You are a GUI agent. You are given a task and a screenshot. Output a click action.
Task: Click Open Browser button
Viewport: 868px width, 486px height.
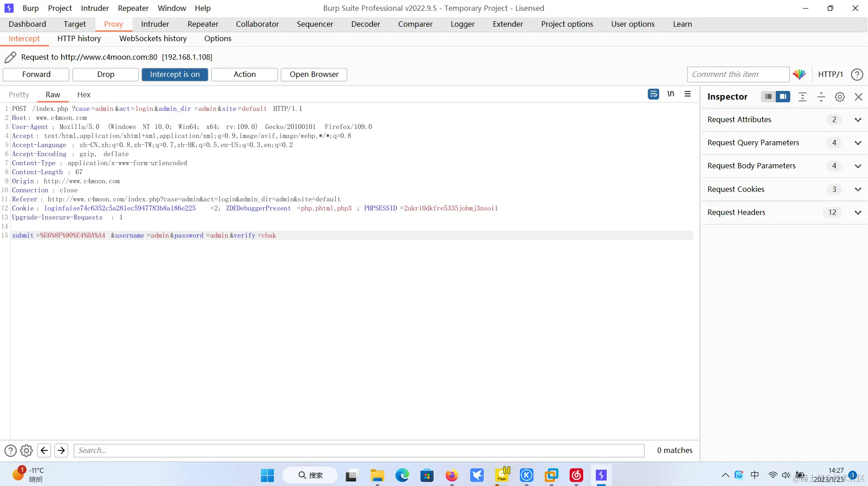[x=314, y=74]
